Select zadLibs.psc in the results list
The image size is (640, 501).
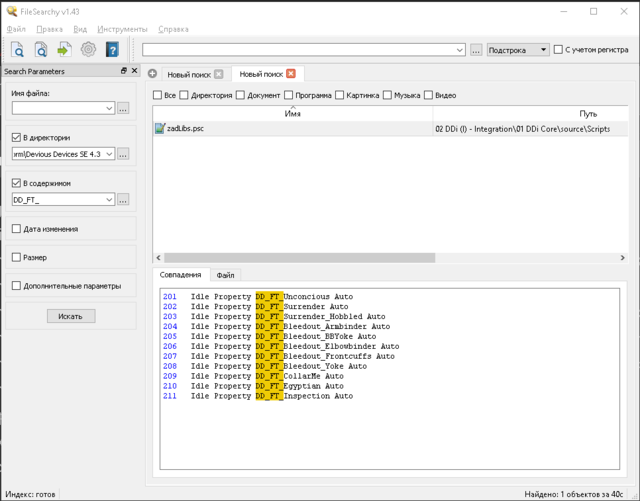click(185, 129)
